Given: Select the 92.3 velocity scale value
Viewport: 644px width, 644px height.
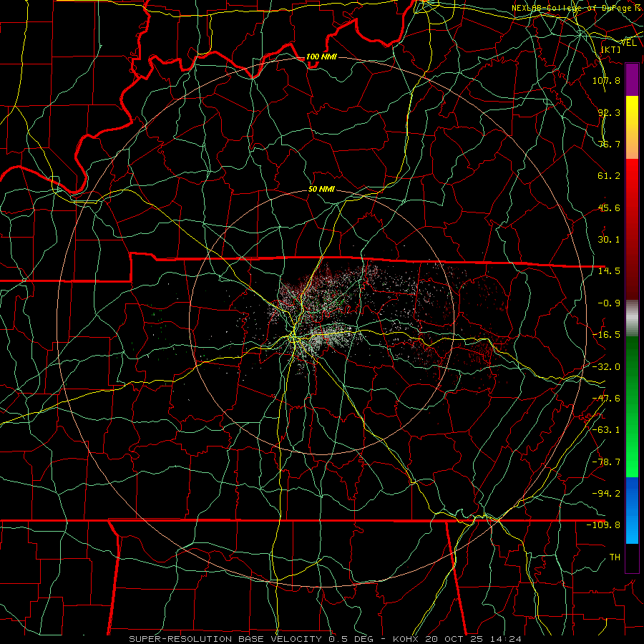Looking at the screenshot, I should coord(609,112).
